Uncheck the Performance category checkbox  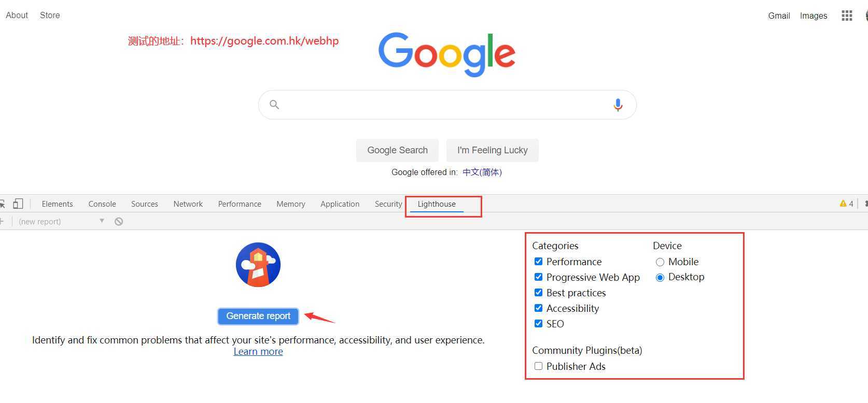539,262
